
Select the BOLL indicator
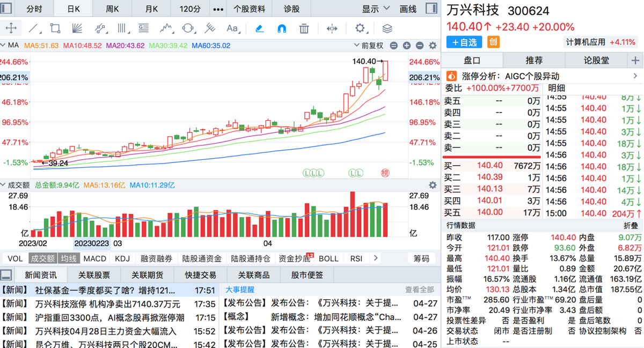(328, 258)
